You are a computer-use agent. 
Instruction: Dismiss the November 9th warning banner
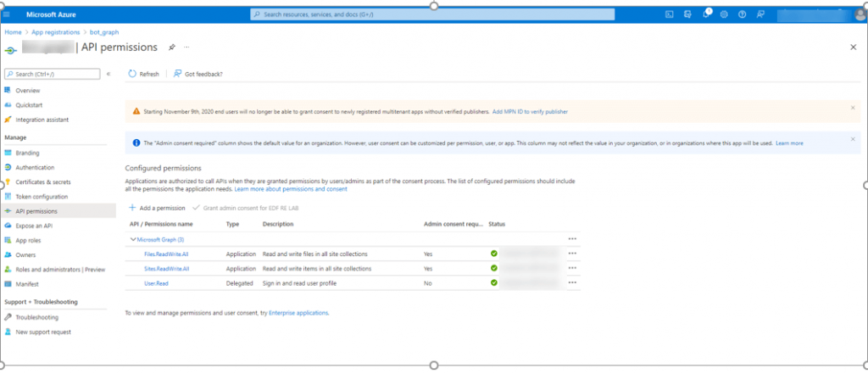[x=853, y=108]
